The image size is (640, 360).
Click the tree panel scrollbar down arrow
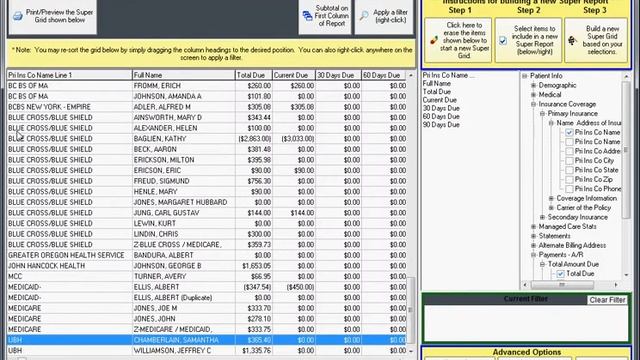pyautogui.click(x=626, y=275)
